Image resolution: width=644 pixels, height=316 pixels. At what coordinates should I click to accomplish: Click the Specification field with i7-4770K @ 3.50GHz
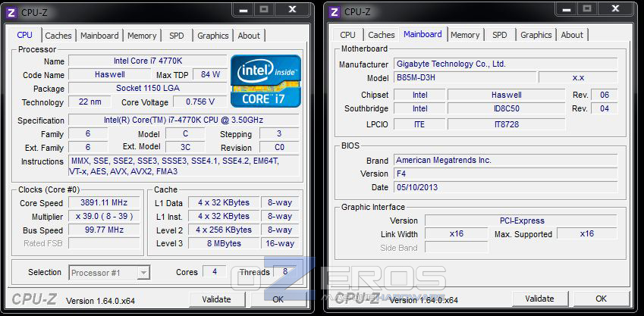[184, 120]
